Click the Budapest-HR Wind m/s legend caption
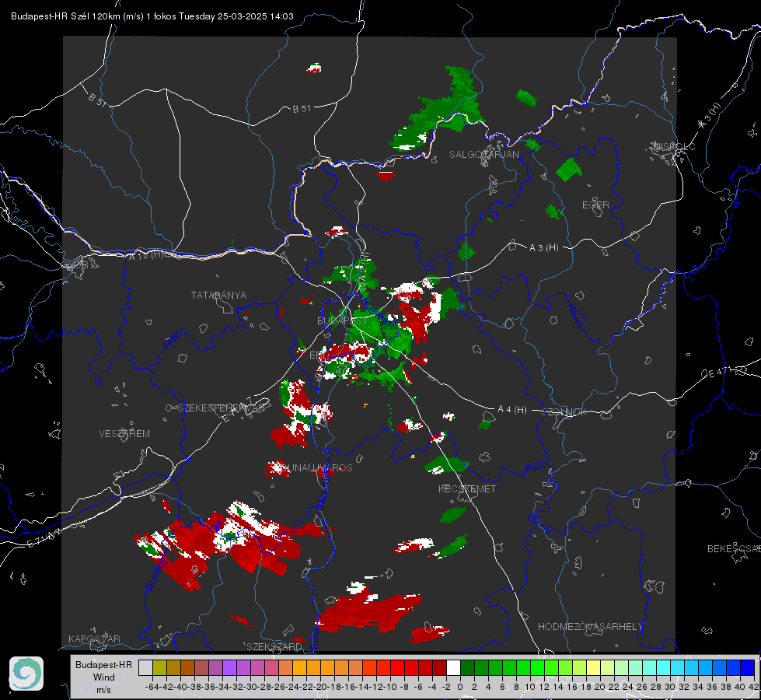The image size is (761, 700). [104, 677]
